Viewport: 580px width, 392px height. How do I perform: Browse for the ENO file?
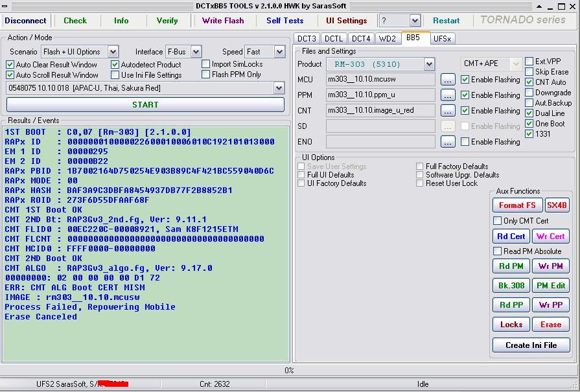(448, 142)
